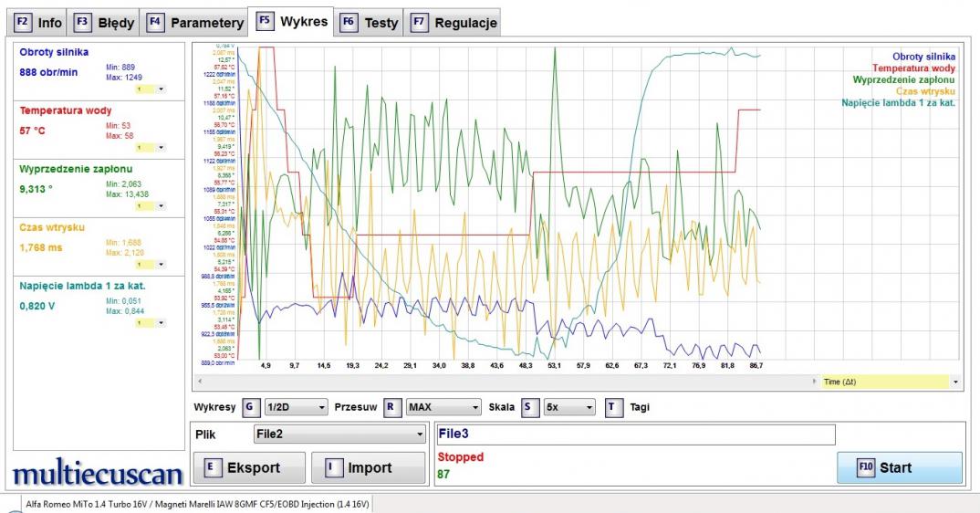Expand the Skala 5x dropdown
The image size is (980, 513).
click(568, 407)
